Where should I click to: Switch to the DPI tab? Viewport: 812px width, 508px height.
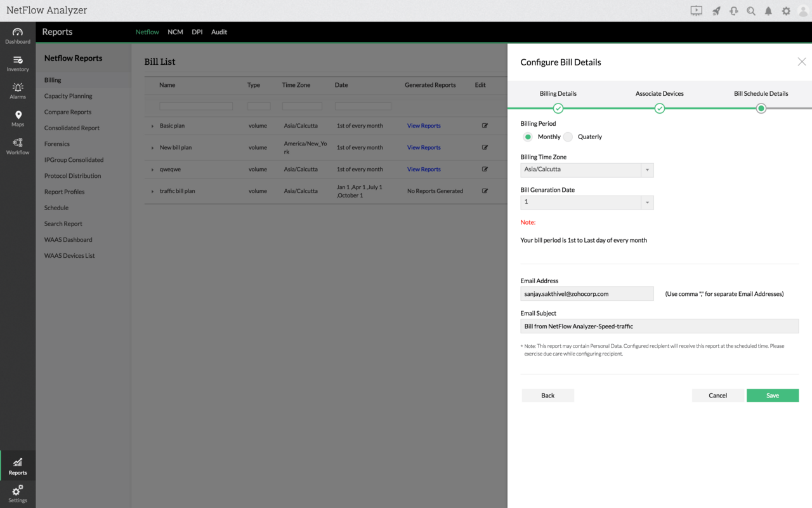(x=197, y=32)
